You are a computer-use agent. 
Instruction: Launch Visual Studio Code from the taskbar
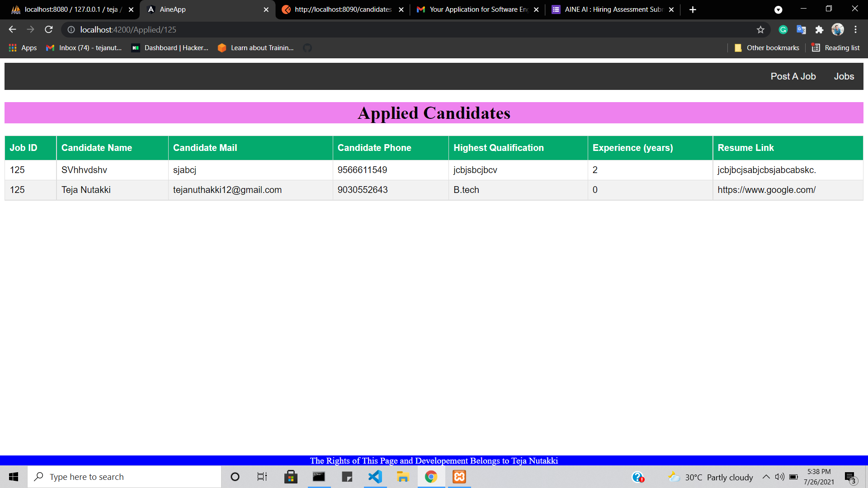[375, 477]
